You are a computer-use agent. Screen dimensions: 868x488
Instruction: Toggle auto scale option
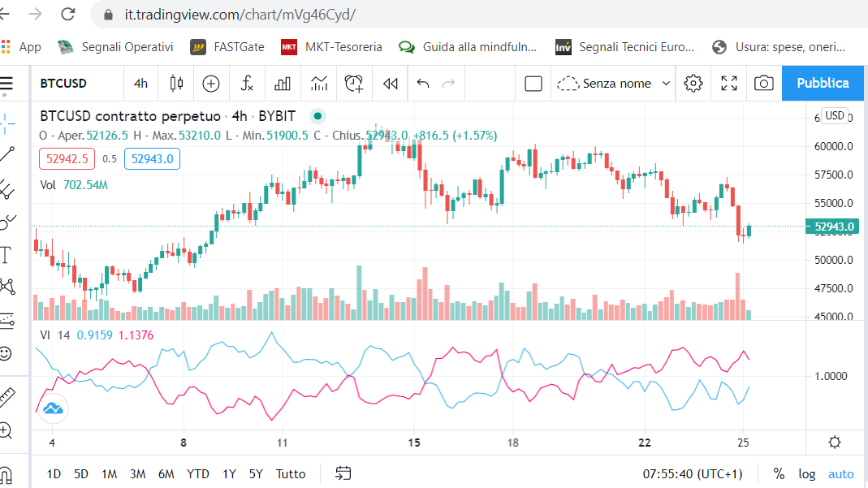841,473
